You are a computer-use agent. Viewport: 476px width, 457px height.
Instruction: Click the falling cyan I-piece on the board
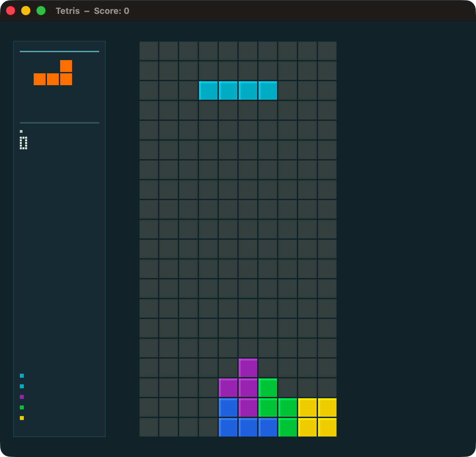click(238, 90)
